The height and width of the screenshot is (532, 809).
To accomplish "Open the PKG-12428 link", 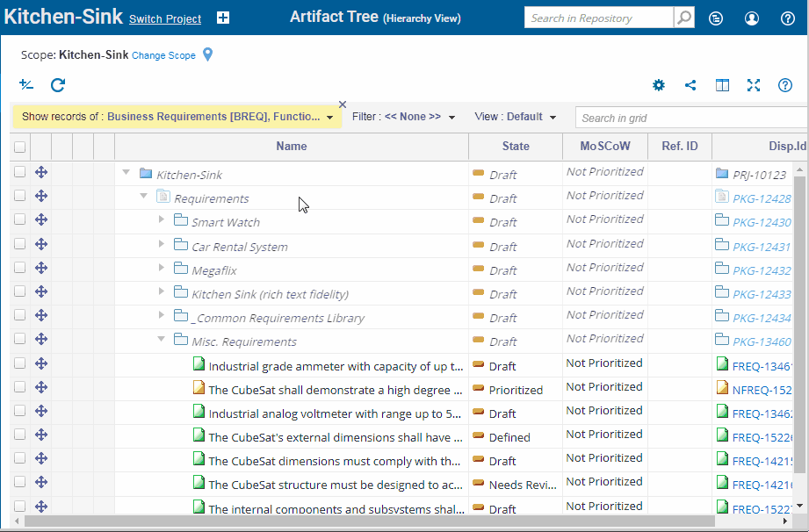I will (x=762, y=198).
